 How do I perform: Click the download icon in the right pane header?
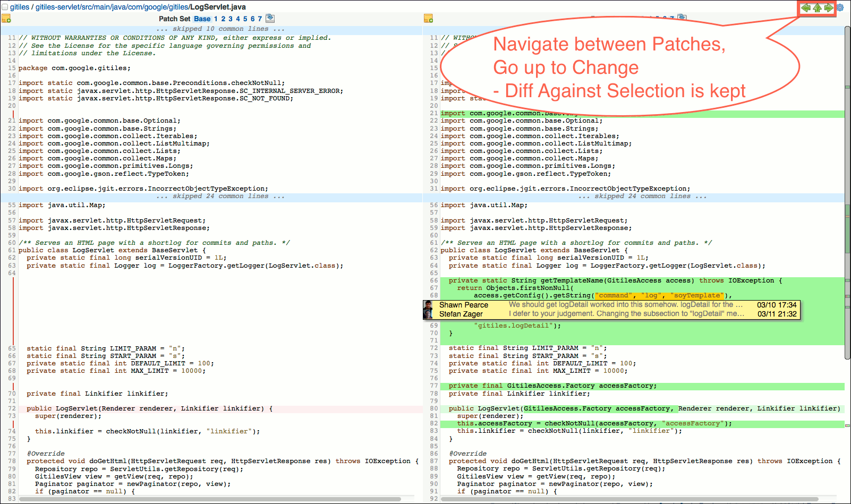[x=682, y=17]
